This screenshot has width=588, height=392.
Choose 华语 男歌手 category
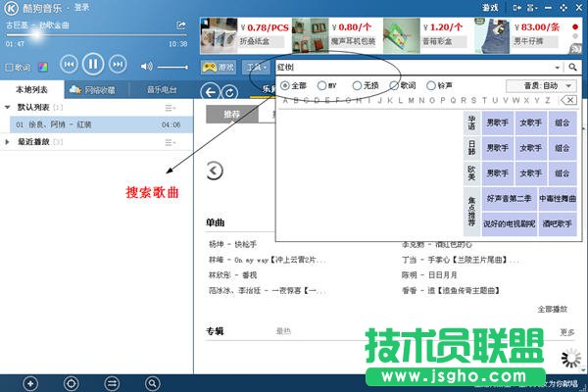[x=498, y=122]
